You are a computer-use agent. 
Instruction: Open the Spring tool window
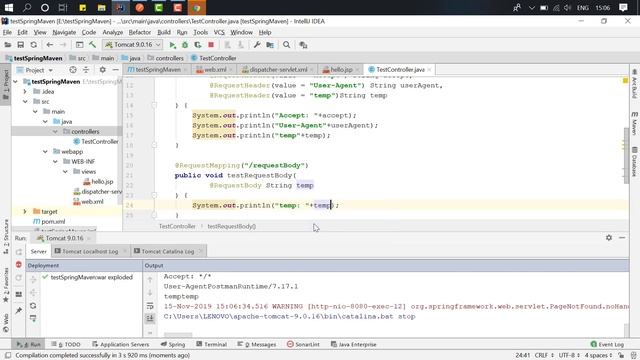pyautogui.click(x=173, y=344)
